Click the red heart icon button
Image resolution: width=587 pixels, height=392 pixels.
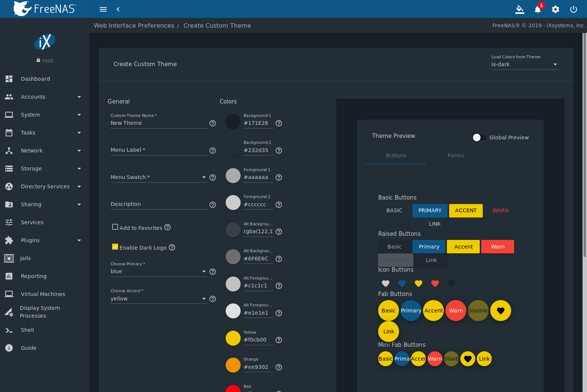pos(435,284)
